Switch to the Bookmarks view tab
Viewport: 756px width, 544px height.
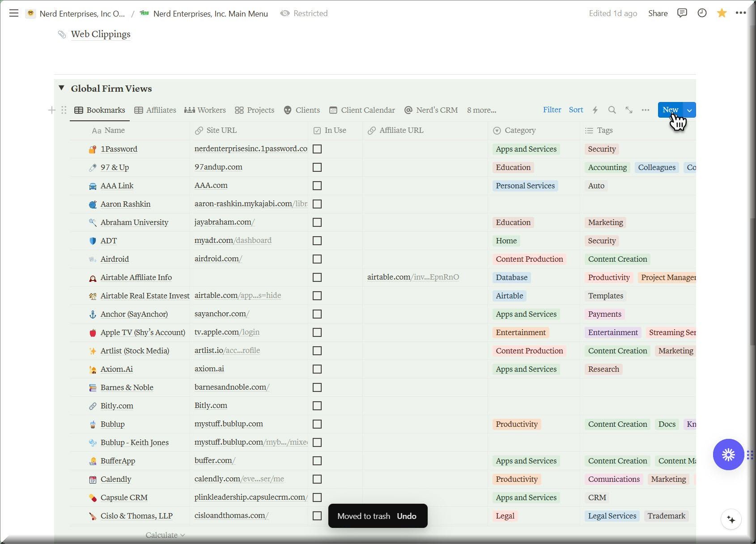(100, 110)
